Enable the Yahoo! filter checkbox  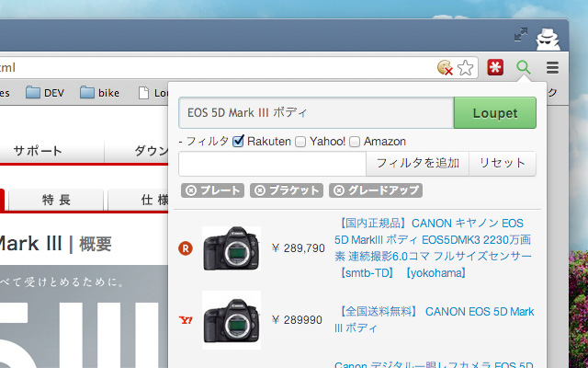point(300,142)
